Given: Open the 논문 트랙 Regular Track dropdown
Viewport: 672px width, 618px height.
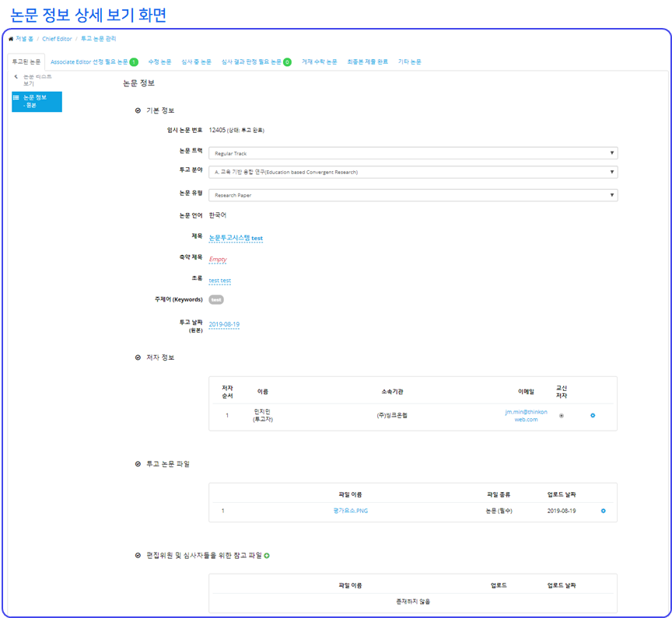Looking at the screenshot, I should (413, 153).
